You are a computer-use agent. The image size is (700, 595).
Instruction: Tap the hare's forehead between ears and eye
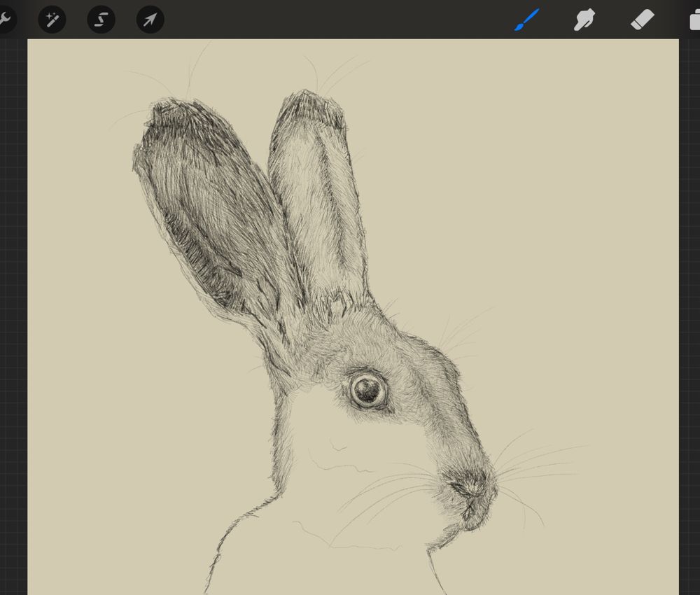(x=357, y=336)
